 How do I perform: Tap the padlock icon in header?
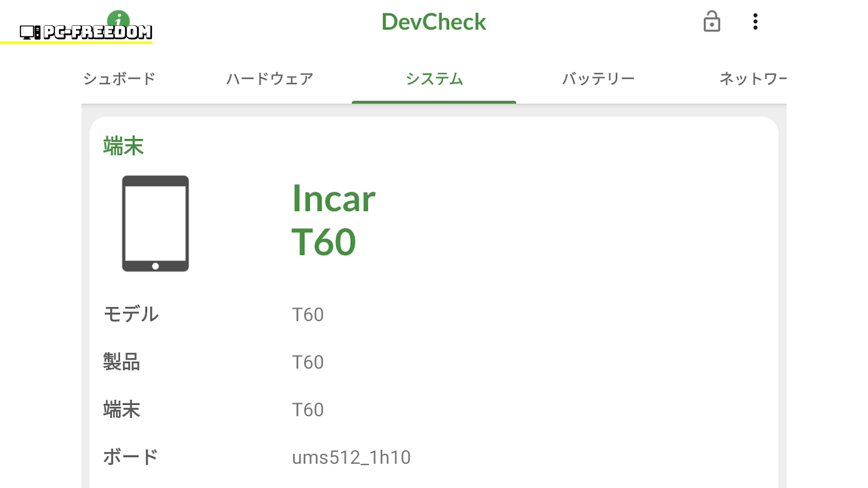(712, 22)
